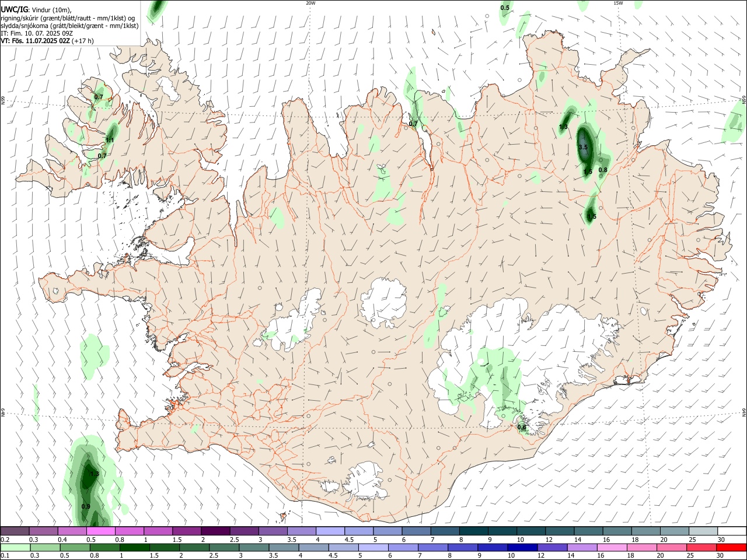
Task: Click the dark teal snow swatch labeled 8
Action: coord(473,531)
